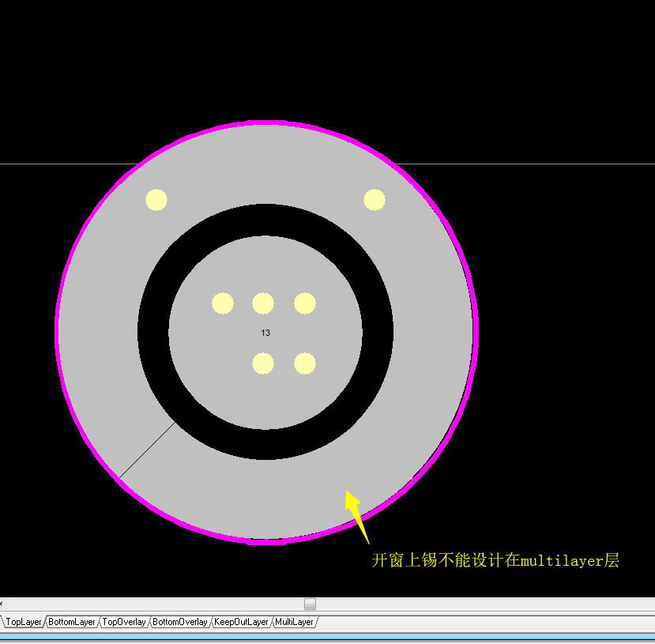
Task: Click the scrollbar left arrow
Action: point(2,604)
